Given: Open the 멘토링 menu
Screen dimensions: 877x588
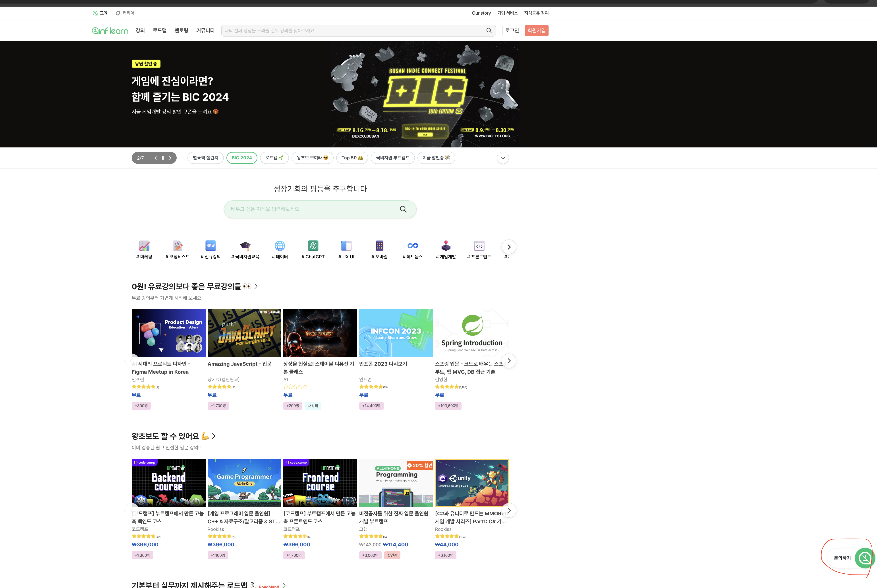Looking at the screenshot, I should point(181,30).
